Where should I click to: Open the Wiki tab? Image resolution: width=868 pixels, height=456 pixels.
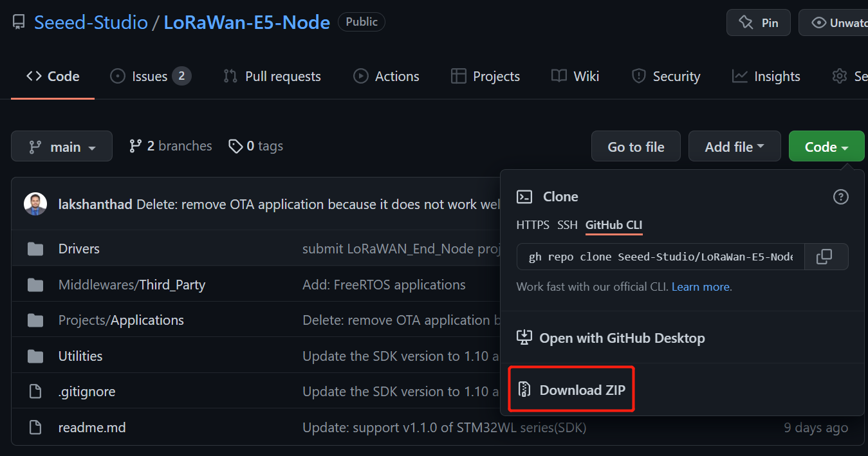[x=575, y=77]
